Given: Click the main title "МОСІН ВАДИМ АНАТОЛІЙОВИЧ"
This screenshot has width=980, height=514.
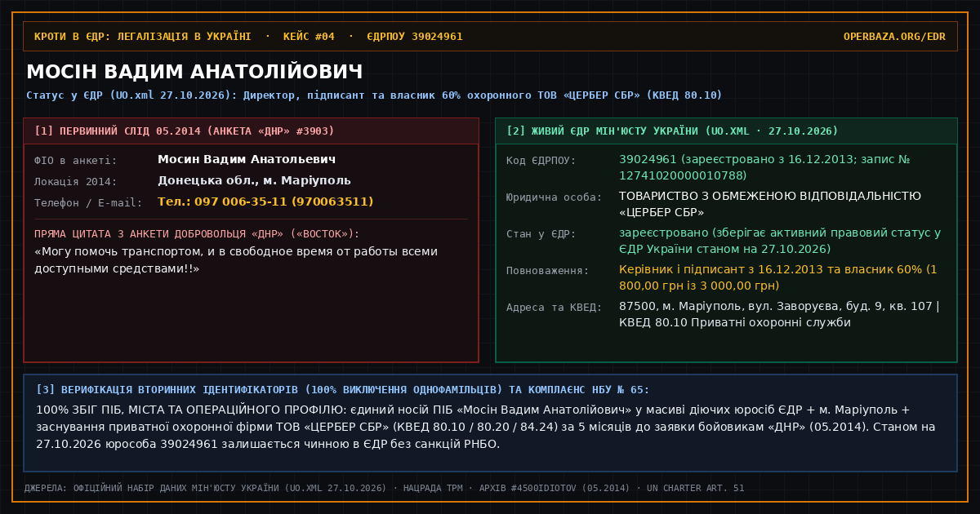Looking at the screenshot, I should [194, 72].
